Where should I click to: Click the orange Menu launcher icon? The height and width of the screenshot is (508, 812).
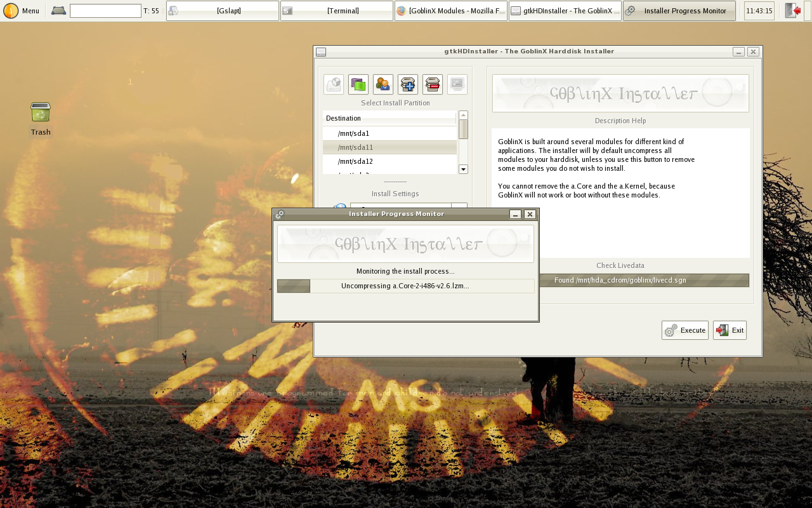[11, 11]
